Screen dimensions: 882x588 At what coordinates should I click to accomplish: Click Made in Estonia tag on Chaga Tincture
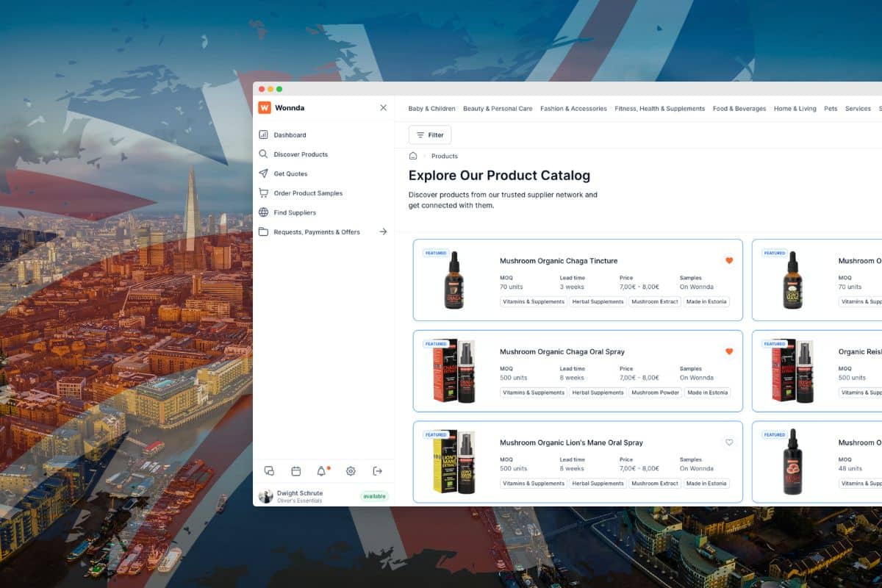[x=706, y=301]
